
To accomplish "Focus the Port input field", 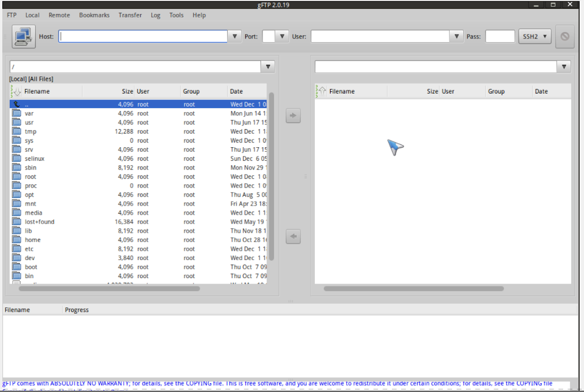I will (x=269, y=37).
